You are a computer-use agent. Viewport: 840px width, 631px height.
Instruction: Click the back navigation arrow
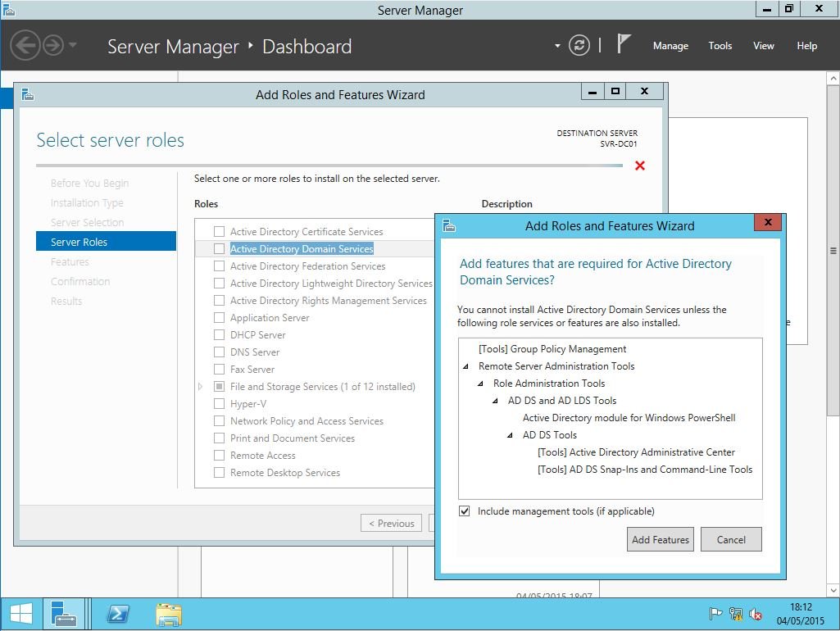pos(25,45)
